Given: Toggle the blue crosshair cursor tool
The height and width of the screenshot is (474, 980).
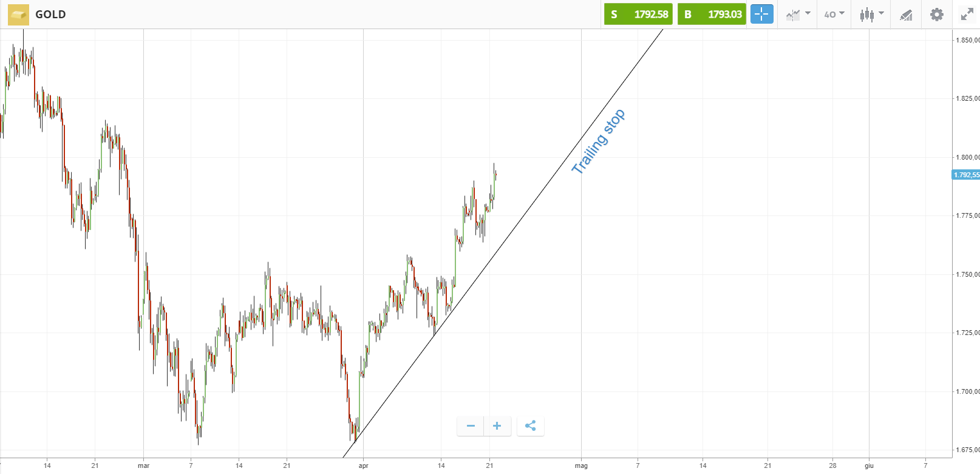Looking at the screenshot, I should pyautogui.click(x=761, y=14).
